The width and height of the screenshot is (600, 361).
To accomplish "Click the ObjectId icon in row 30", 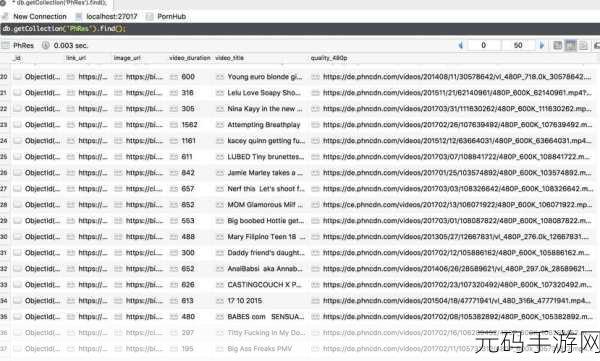I will (x=17, y=237).
